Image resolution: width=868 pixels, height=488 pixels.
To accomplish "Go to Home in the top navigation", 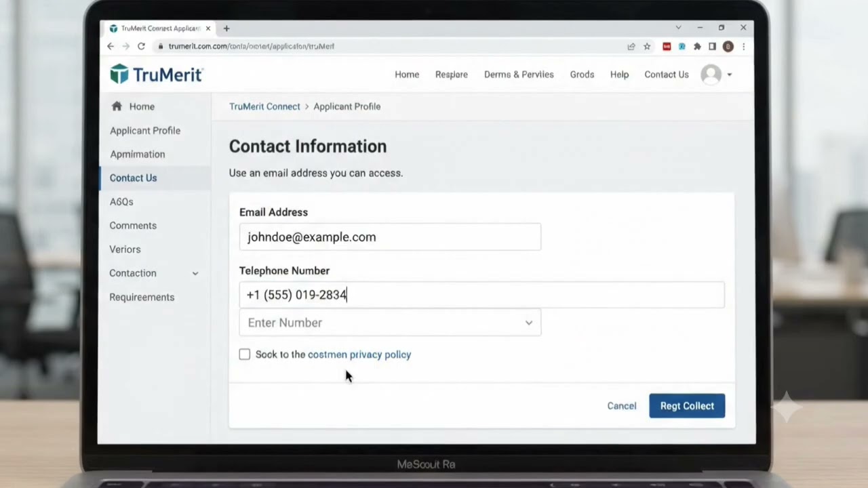I will (x=407, y=75).
